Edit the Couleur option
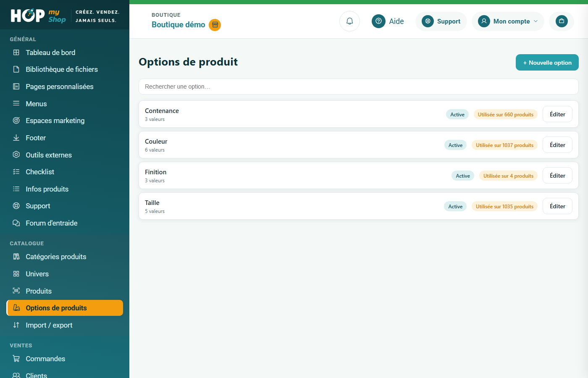The height and width of the screenshot is (378, 588). tap(557, 145)
